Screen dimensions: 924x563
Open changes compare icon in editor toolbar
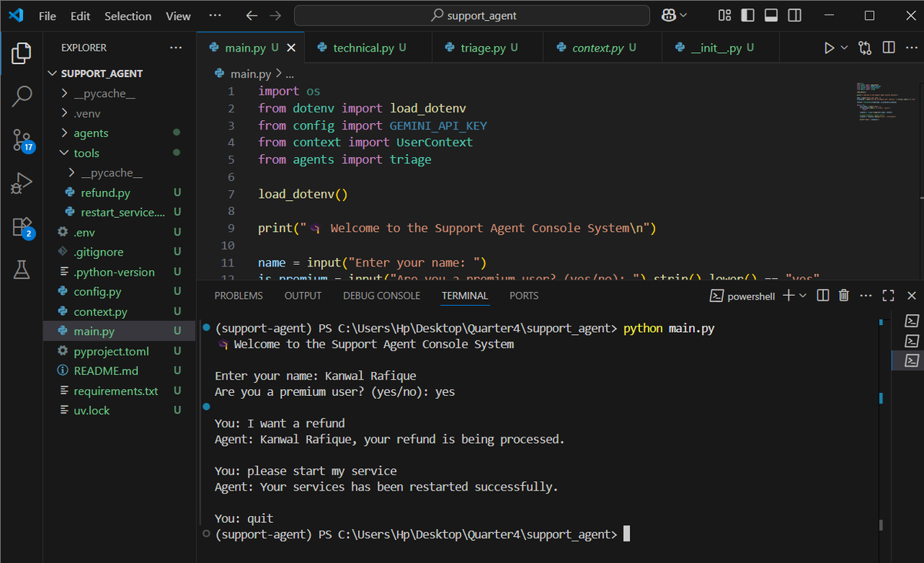coord(865,48)
